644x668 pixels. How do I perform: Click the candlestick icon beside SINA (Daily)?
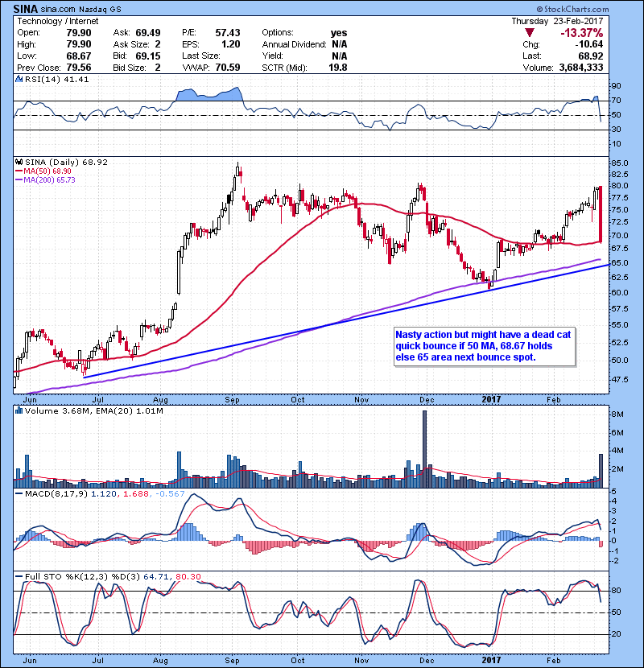[19, 162]
